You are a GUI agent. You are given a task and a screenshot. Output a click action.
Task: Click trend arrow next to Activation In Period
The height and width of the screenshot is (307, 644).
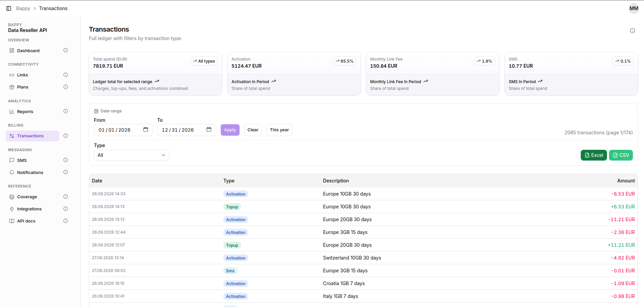[274, 81]
